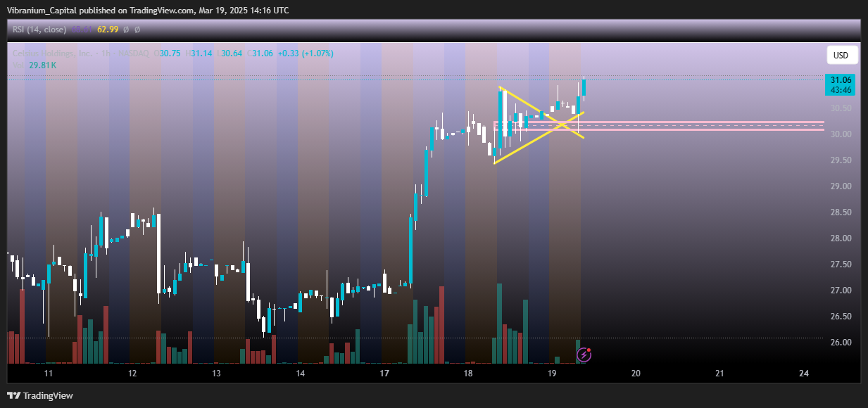Screen dimensions: 868x408
Task: Click the Vol 29.81K volume legend
Action: tap(34, 65)
